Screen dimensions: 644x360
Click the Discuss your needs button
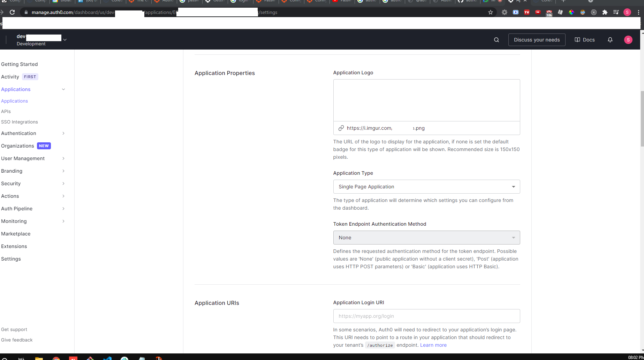coord(537,40)
